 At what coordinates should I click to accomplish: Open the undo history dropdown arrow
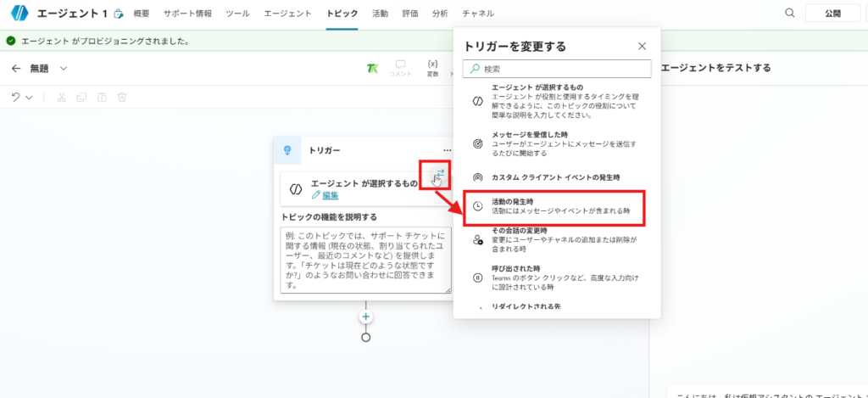click(x=30, y=98)
